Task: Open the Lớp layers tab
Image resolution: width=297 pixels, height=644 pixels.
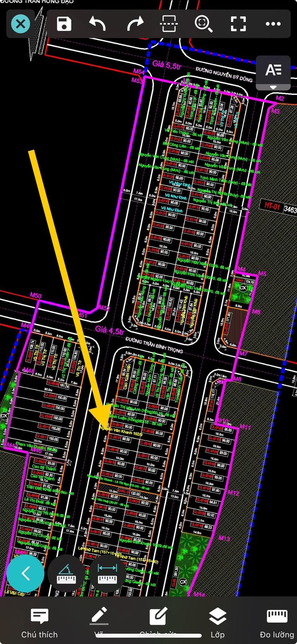Action: pos(217,623)
